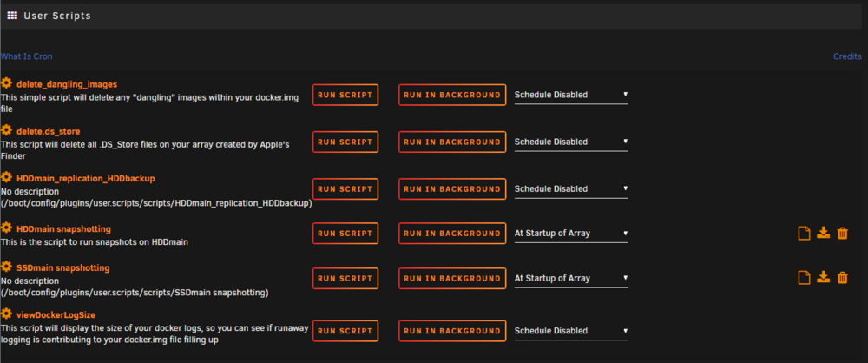The height and width of the screenshot is (363, 868).
Task: Click gear icon for delete.ds_store
Action: (x=7, y=130)
